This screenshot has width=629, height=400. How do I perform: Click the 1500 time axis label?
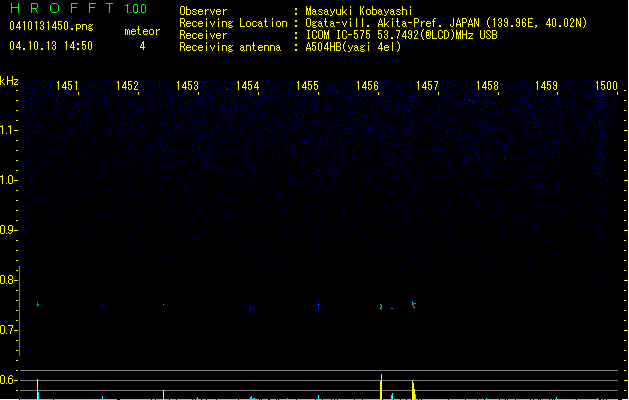click(x=606, y=86)
